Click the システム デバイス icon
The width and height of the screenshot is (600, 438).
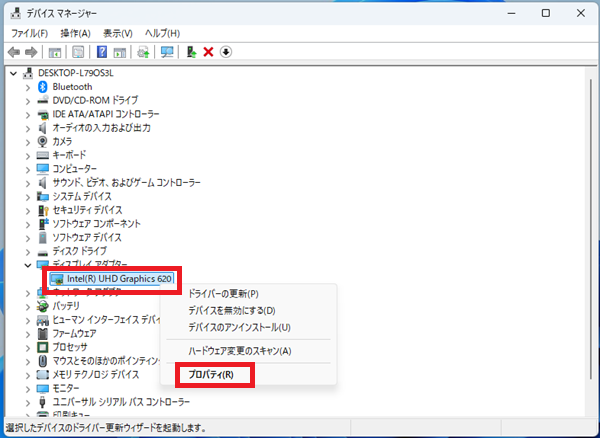42,196
